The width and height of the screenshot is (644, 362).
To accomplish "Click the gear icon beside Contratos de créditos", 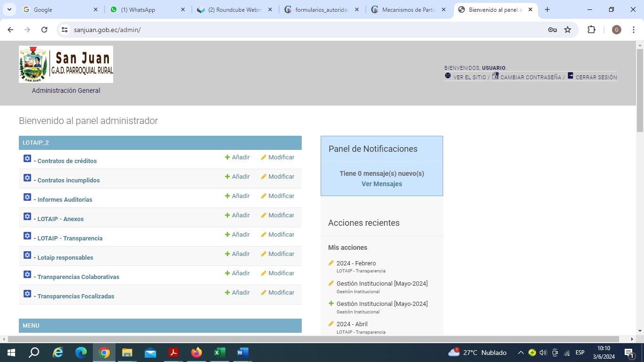I will (27, 158).
